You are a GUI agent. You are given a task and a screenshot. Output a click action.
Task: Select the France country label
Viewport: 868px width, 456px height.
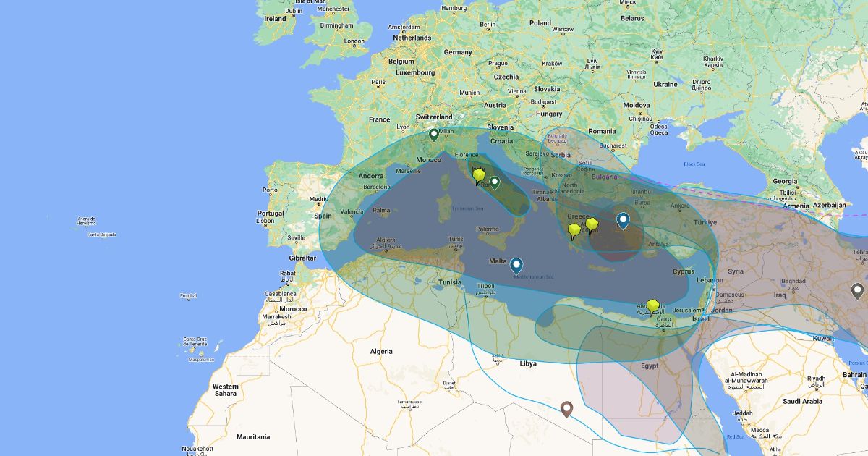(379, 119)
